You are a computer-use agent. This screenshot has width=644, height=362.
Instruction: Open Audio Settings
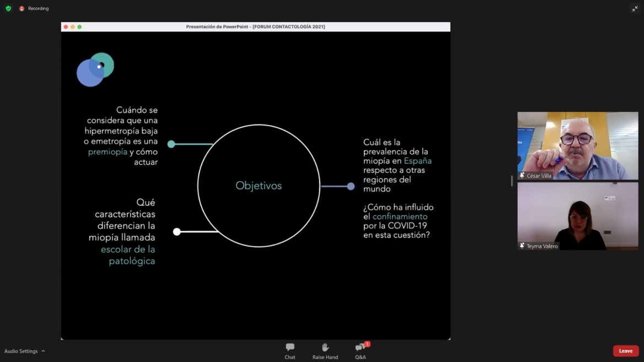(x=21, y=351)
